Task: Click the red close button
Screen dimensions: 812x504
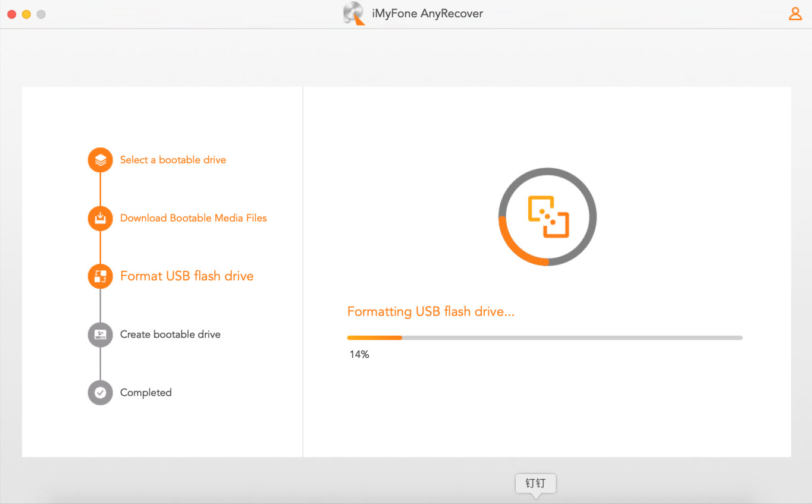Action: [x=11, y=14]
